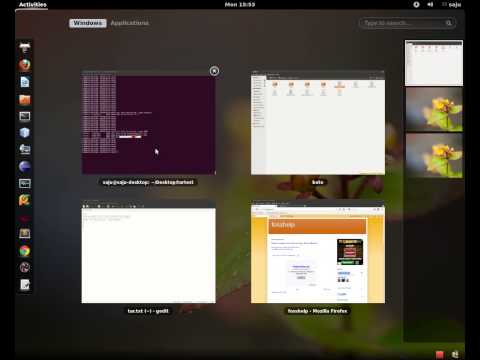Screen dimensions: 480x360
Task: Click the search magnifier icon
Action: [449, 23]
